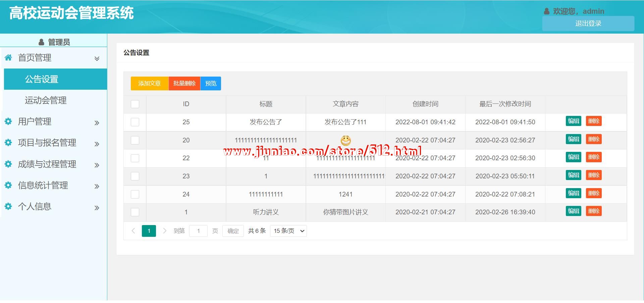Click the gear icon beside 个人信息
The height and width of the screenshot is (303, 644).
[x=8, y=206]
